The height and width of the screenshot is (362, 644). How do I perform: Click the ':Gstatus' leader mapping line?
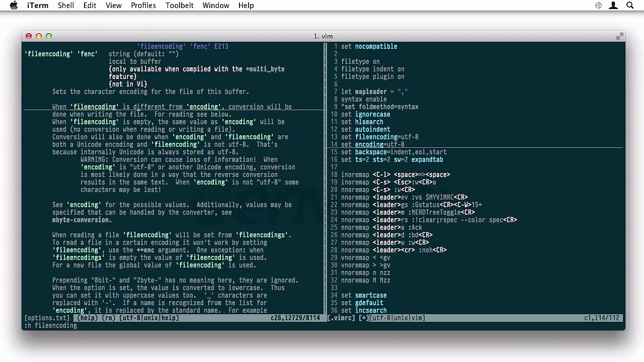(x=412, y=205)
